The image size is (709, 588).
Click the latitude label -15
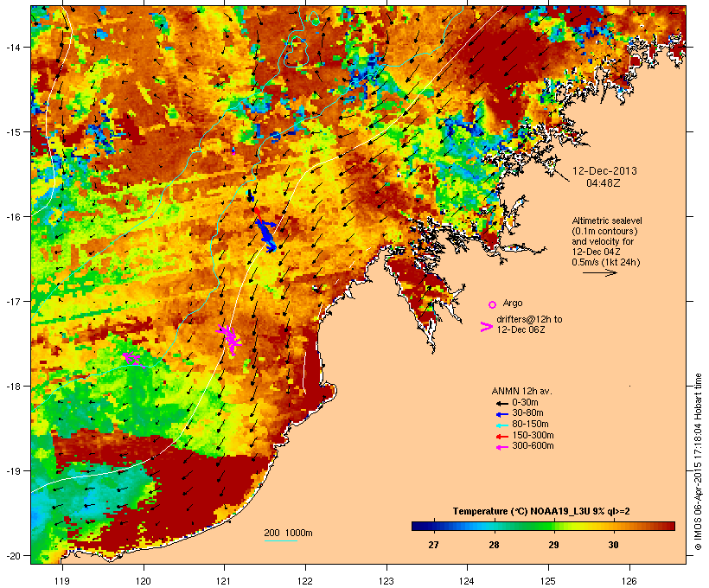click(12, 132)
